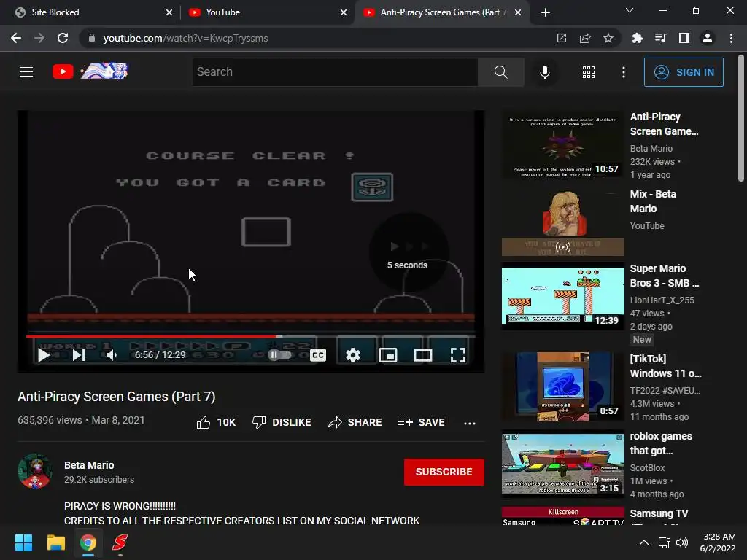The height and width of the screenshot is (560, 747).
Task: Open Super Mario Bros 3 video thumbnail
Action: (562, 296)
